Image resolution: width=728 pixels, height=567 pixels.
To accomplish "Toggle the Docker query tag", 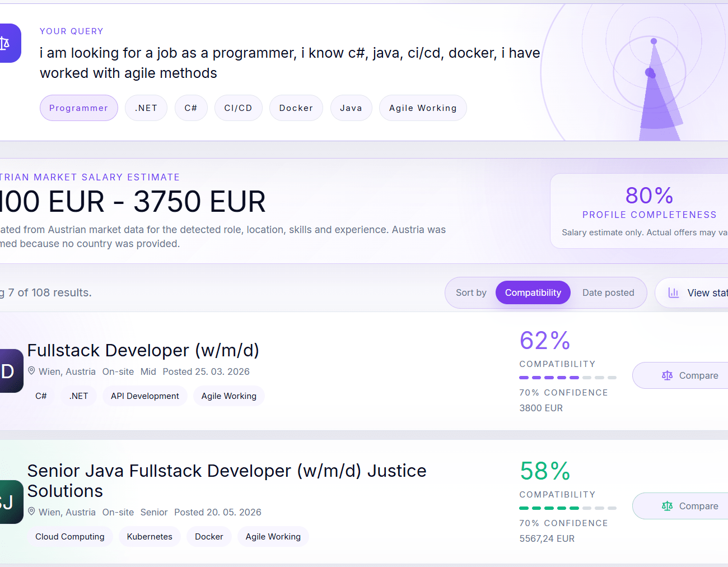I will click(x=296, y=108).
